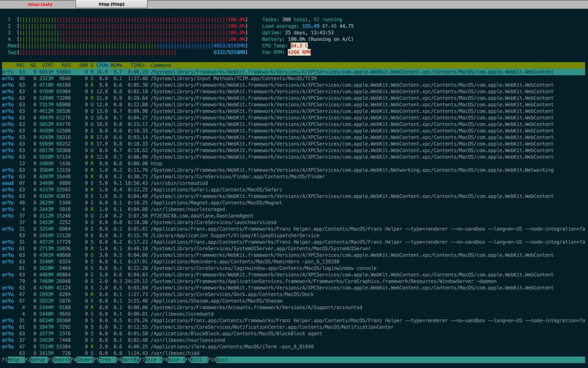
Task: Select the htop (htop) tab
Action: pyautogui.click(x=112, y=4)
